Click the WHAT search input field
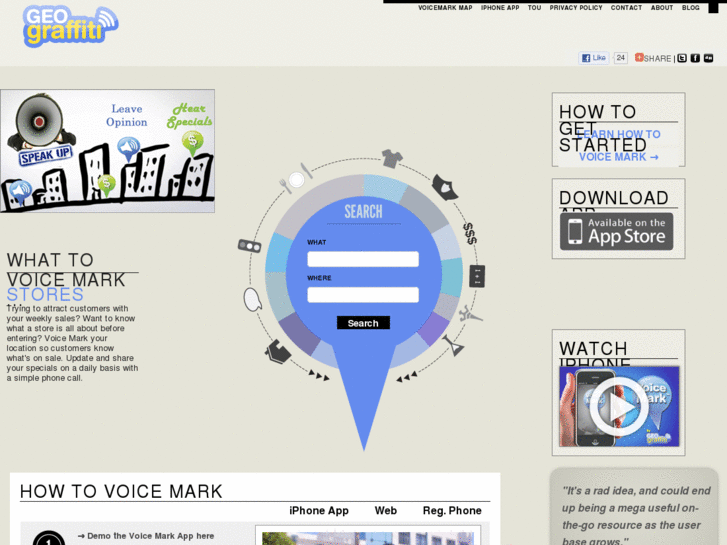Image resolution: width=727 pixels, height=545 pixels. coord(363,259)
